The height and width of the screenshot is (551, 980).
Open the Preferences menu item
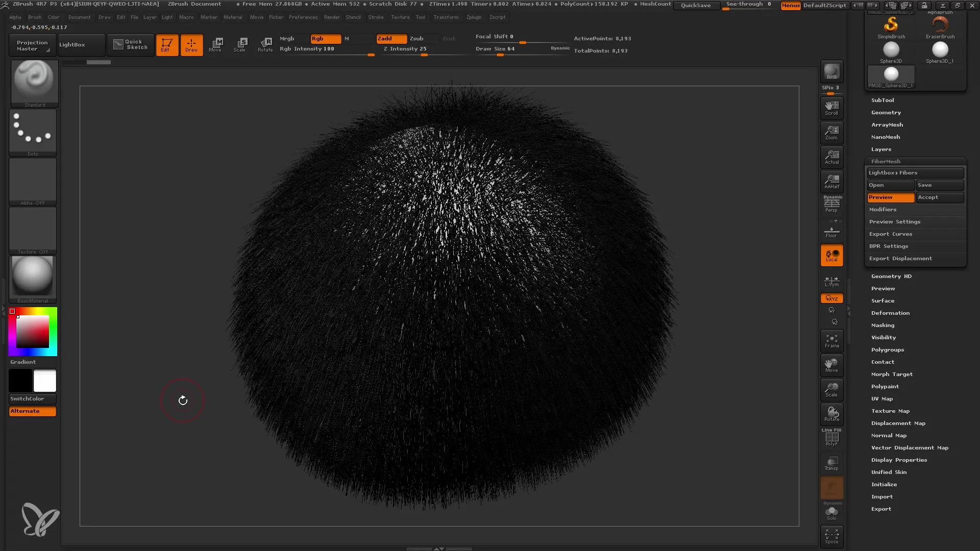pyautogui.click(x=303, y=17)
